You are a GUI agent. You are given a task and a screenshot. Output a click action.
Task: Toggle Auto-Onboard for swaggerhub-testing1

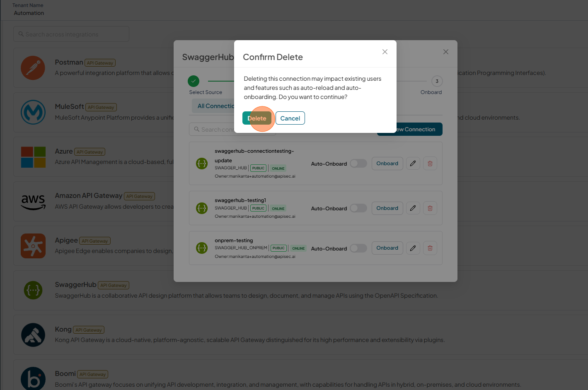[358, 208]
